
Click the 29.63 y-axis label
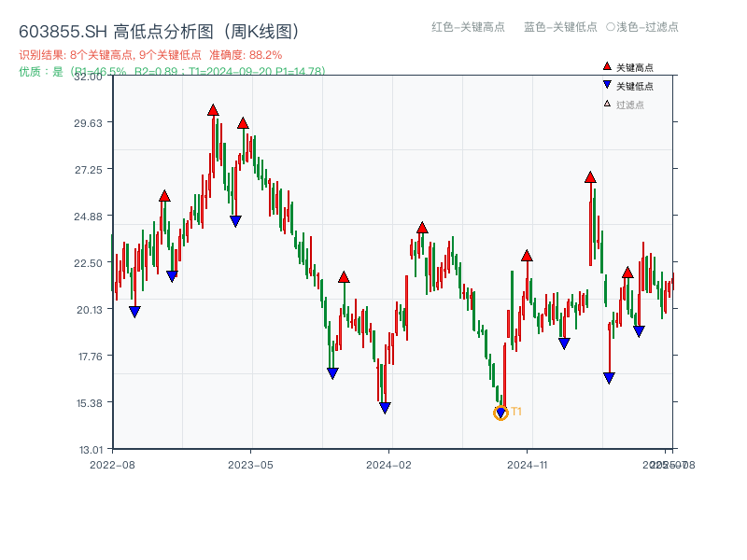tap(88, 123)
